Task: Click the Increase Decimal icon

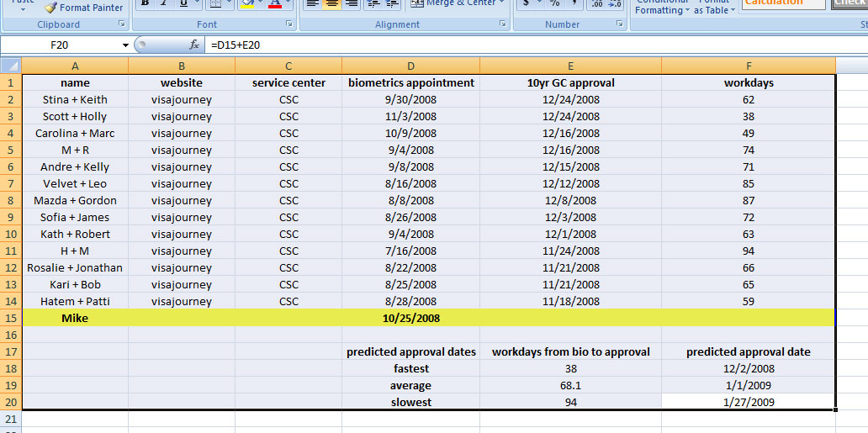Action: point(596,3)
